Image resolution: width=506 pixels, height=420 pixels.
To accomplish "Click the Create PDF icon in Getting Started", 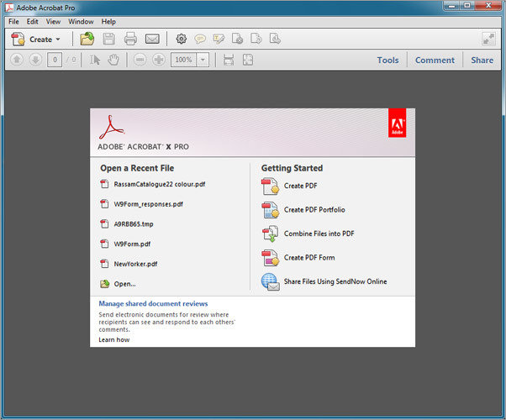I will pos(270,186).
